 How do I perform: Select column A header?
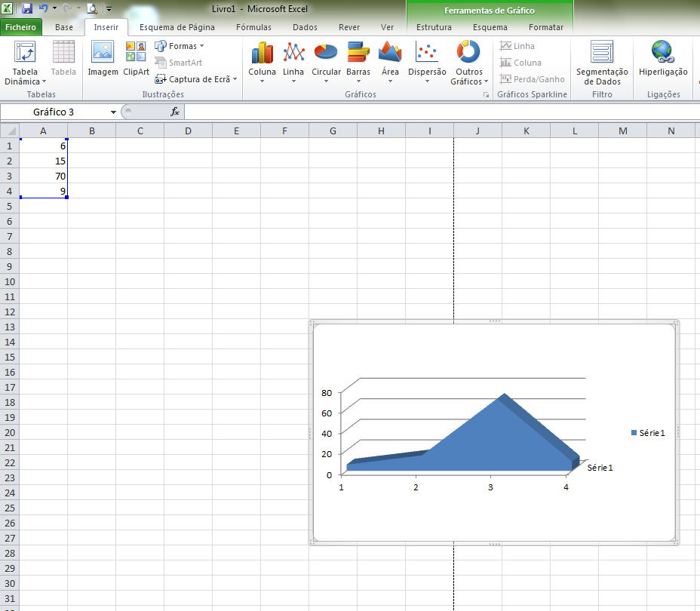(43, 130)
